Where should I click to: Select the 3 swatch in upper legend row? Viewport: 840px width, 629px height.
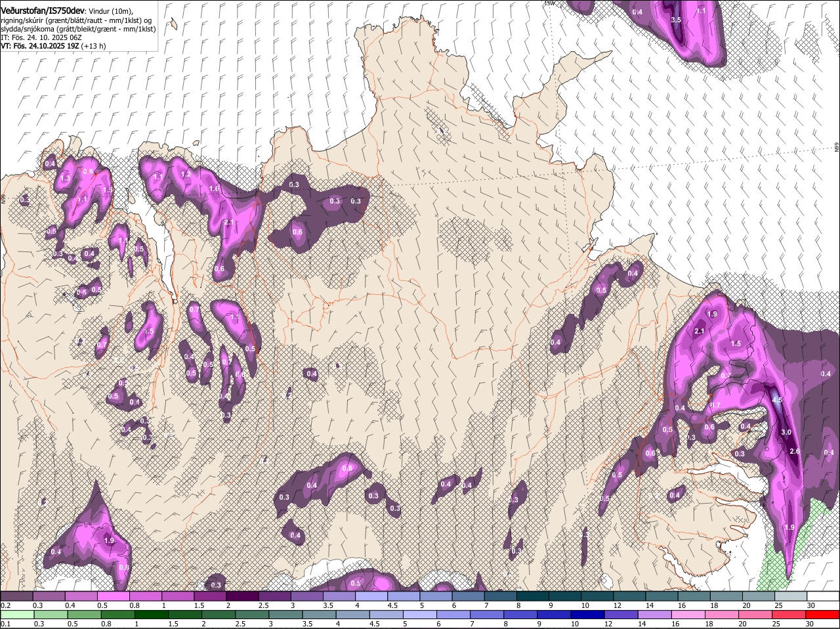click(306, 596)
